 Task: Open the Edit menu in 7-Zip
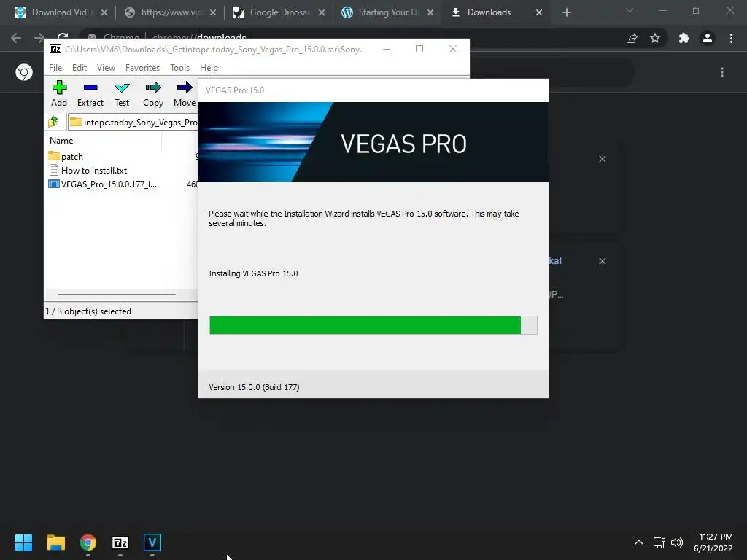tap(79, 68)
